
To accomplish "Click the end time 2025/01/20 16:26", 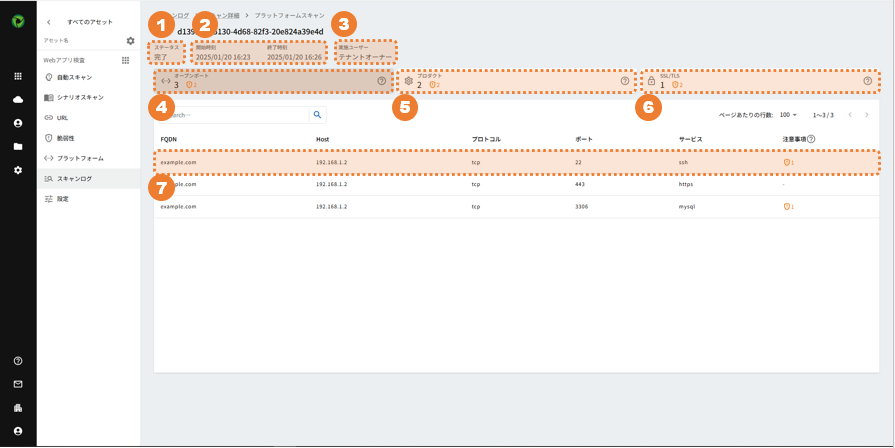I will 295,57.
